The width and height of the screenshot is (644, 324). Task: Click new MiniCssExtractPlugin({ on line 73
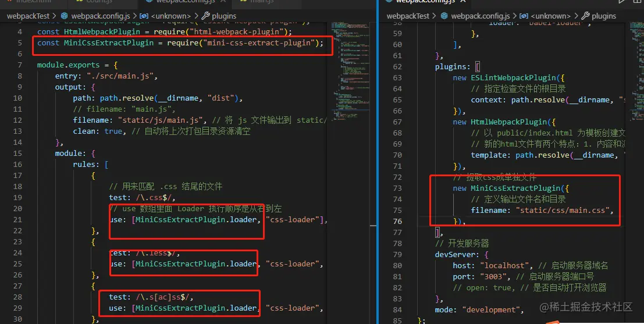511,188
